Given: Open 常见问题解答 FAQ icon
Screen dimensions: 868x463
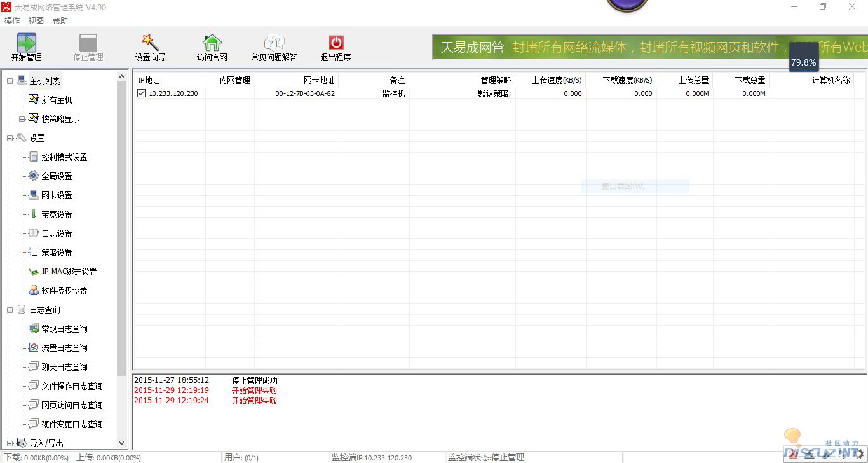Looking at the screenshot, I should pos(274,43).
